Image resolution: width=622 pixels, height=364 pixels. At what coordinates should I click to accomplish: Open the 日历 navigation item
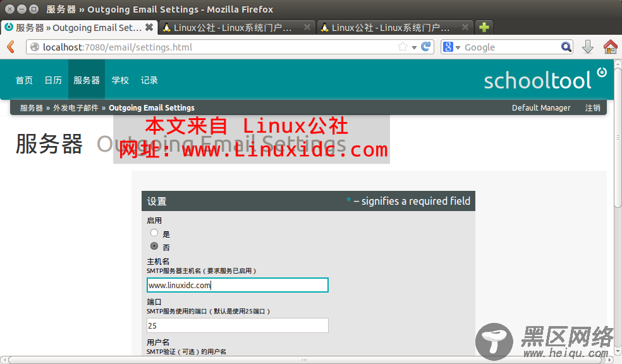pyautogui.click(x=53, y=80)
